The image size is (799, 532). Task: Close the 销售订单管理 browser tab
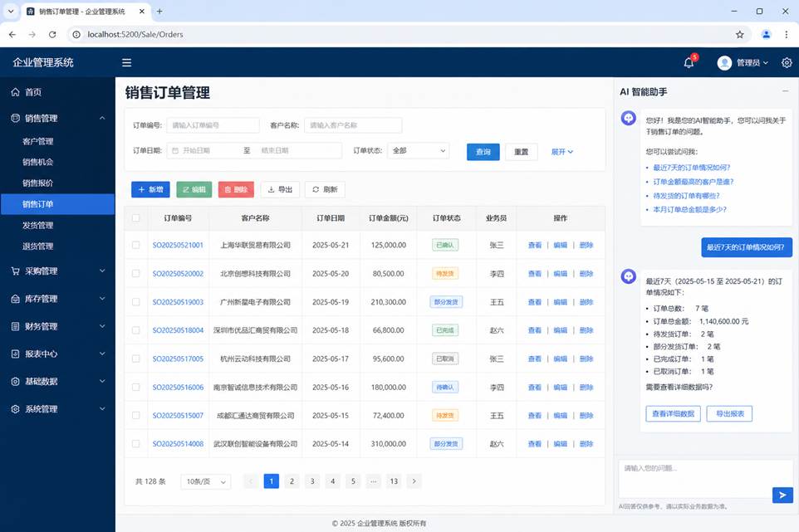click(142, 11)
